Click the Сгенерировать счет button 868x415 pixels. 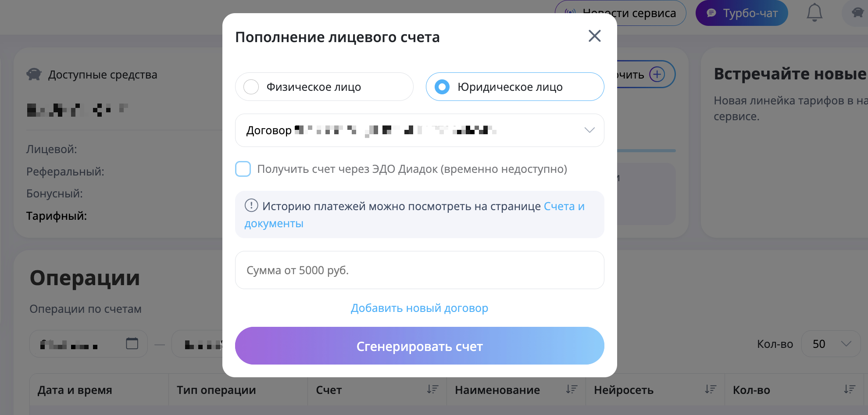pyautogui.click(x=419, y=346)
